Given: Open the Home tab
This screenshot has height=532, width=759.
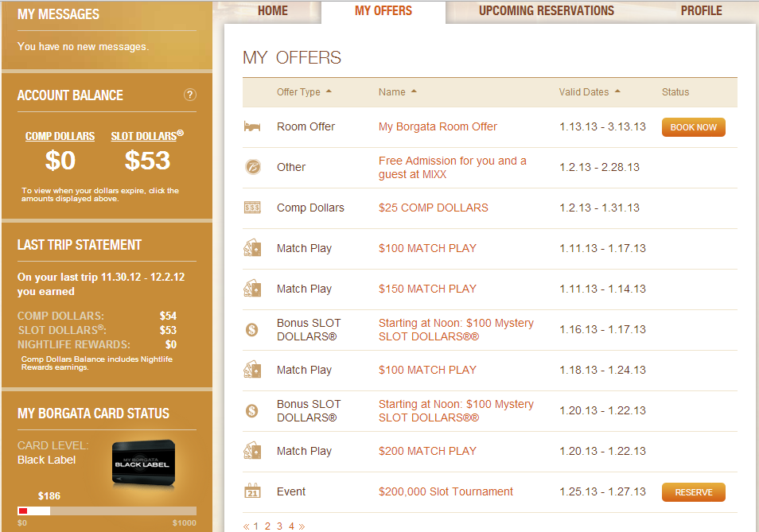Looking at the screenshot, I should click(273, 10).
